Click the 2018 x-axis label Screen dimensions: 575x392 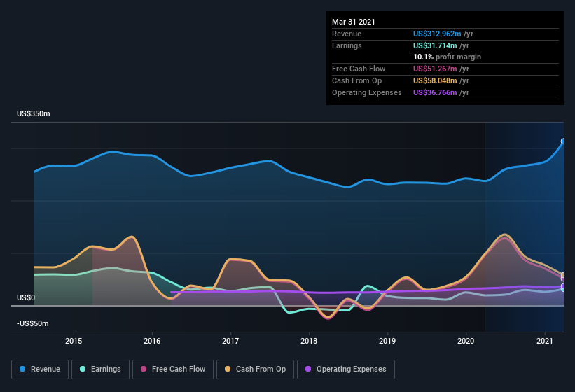point(309,341)
